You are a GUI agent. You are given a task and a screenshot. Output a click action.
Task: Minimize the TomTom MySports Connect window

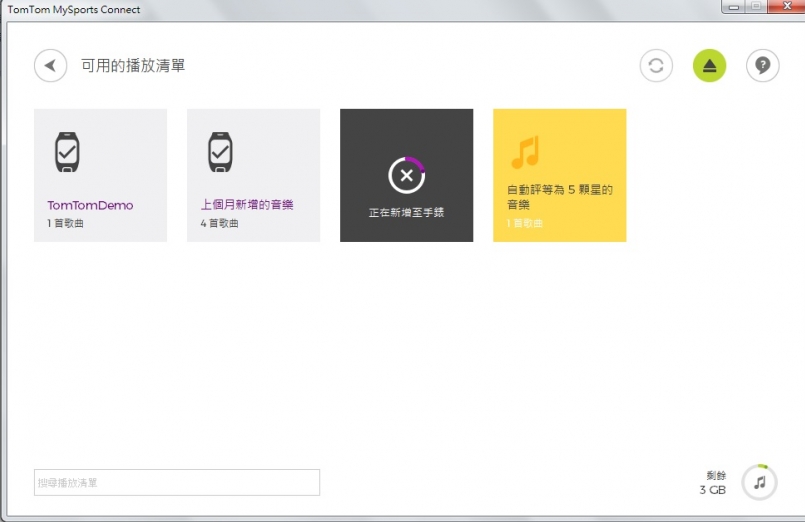click(x=735, y=7)
